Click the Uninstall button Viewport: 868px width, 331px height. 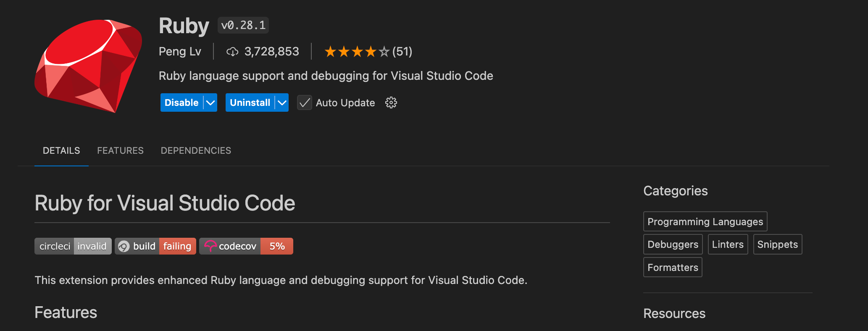pos(250,102)
